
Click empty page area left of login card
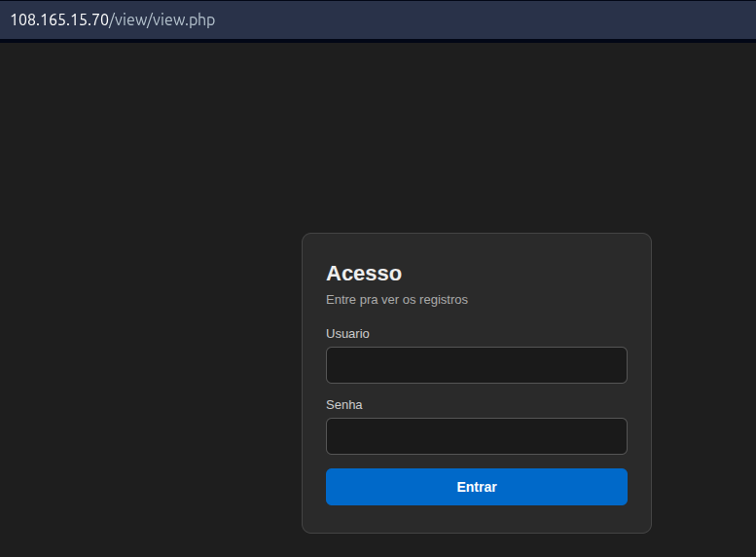click(151, 382)
